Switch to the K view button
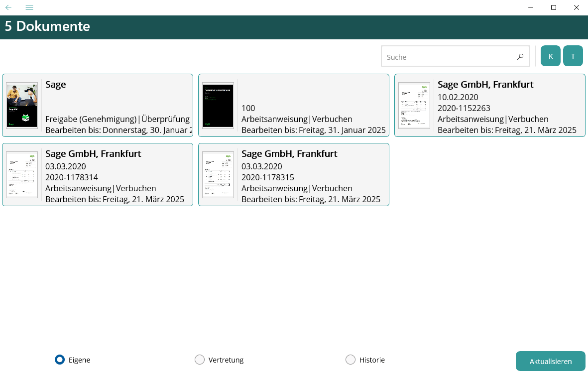This screenshot has width=588, height=373. point(551,56)
